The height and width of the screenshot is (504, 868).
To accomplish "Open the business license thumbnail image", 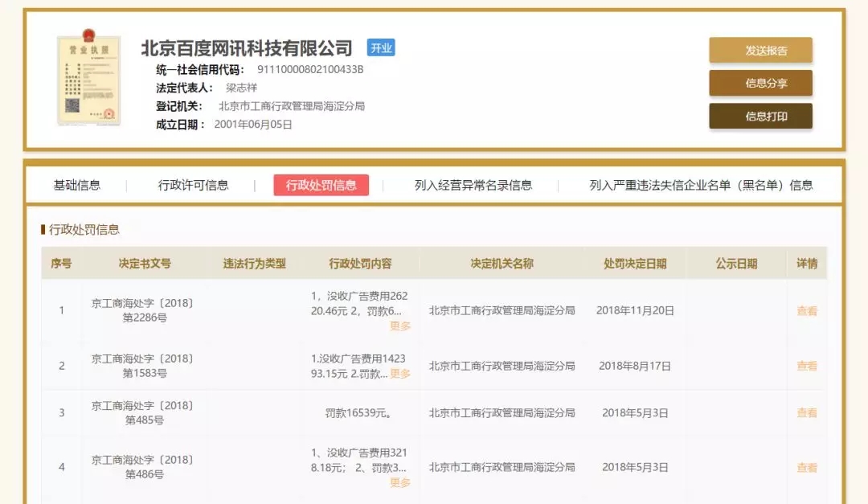I will pos(88,77).
